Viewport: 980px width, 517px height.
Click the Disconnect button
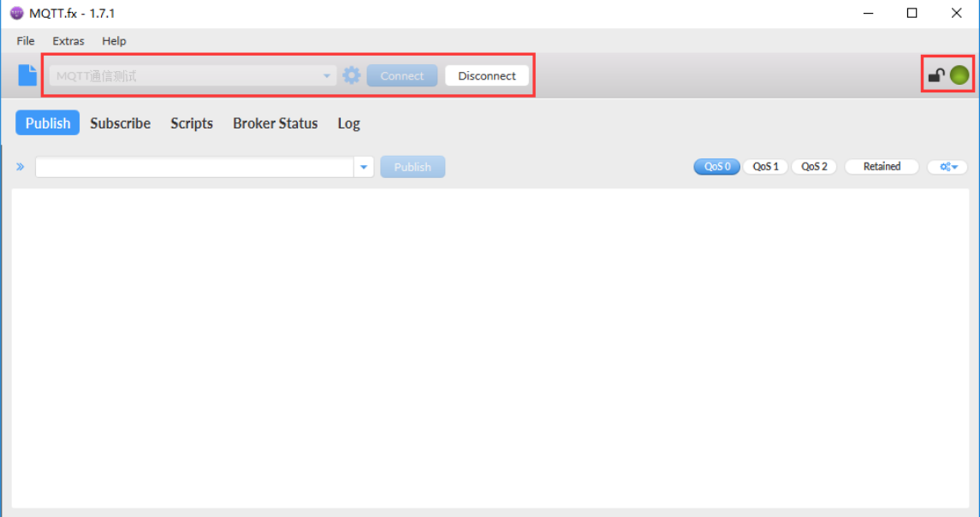pos(487,75)
